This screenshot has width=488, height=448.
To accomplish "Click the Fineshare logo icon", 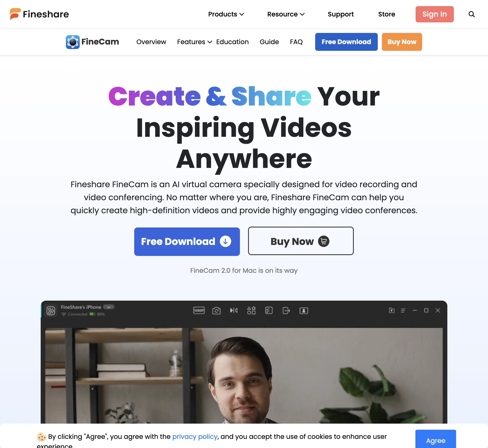I will (x=15, y=14).
